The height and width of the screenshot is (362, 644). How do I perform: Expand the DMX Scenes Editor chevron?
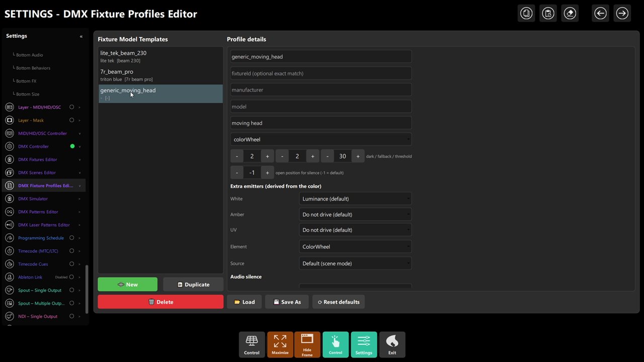(x=79, y=172)
